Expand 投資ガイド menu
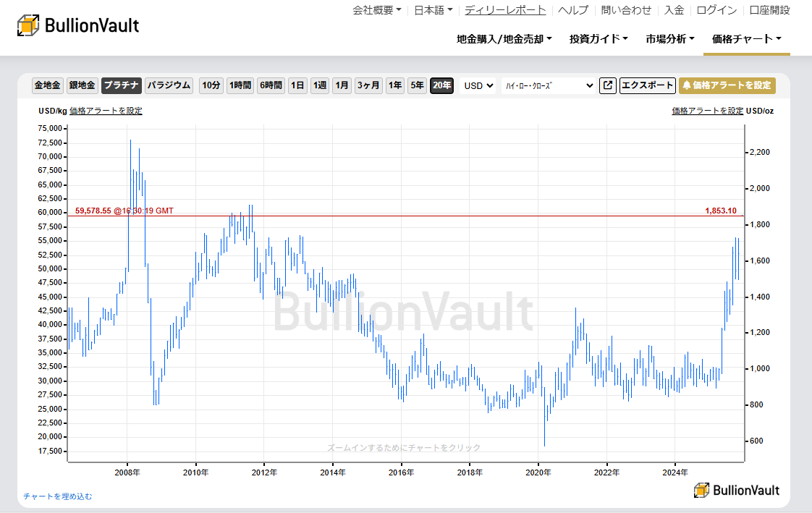The width and height of the screenshot is (812, 513). [x=599, y=39]
